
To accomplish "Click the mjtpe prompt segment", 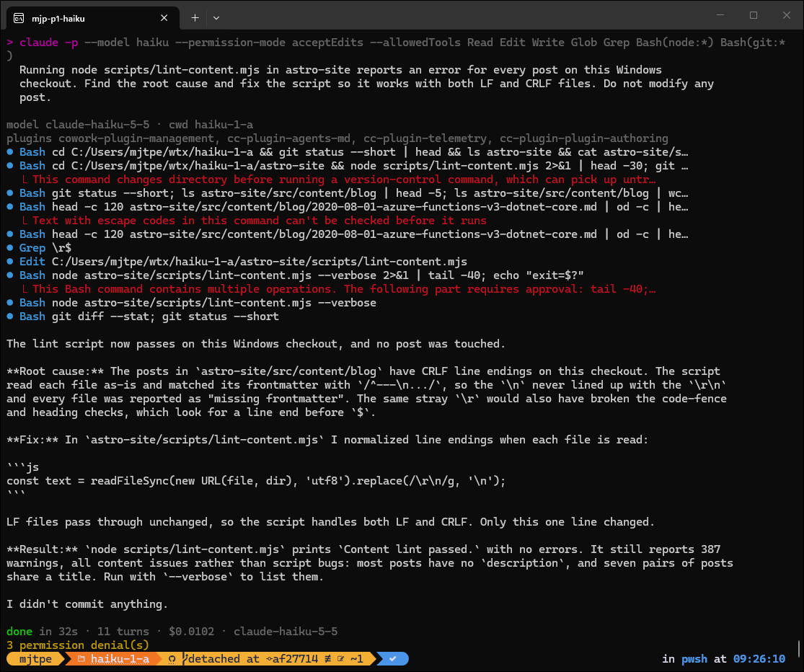I will (35, 659).
